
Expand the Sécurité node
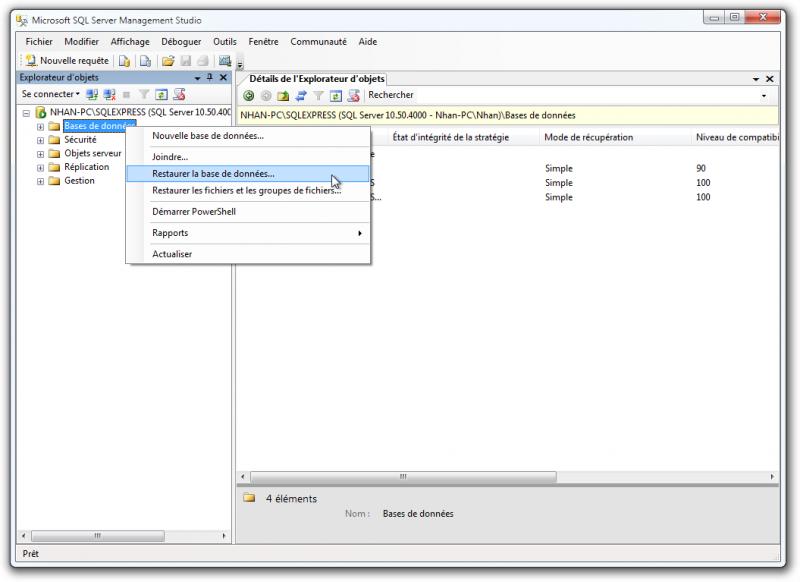[40, 140]
